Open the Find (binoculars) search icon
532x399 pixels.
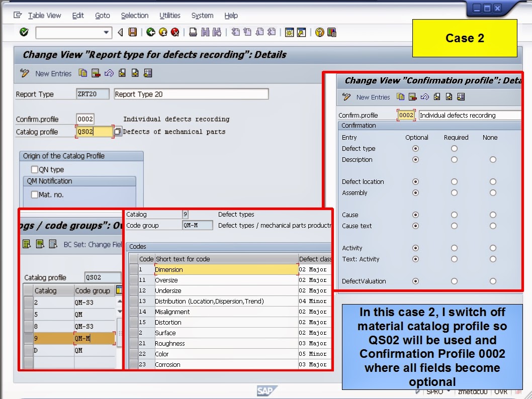205,32
